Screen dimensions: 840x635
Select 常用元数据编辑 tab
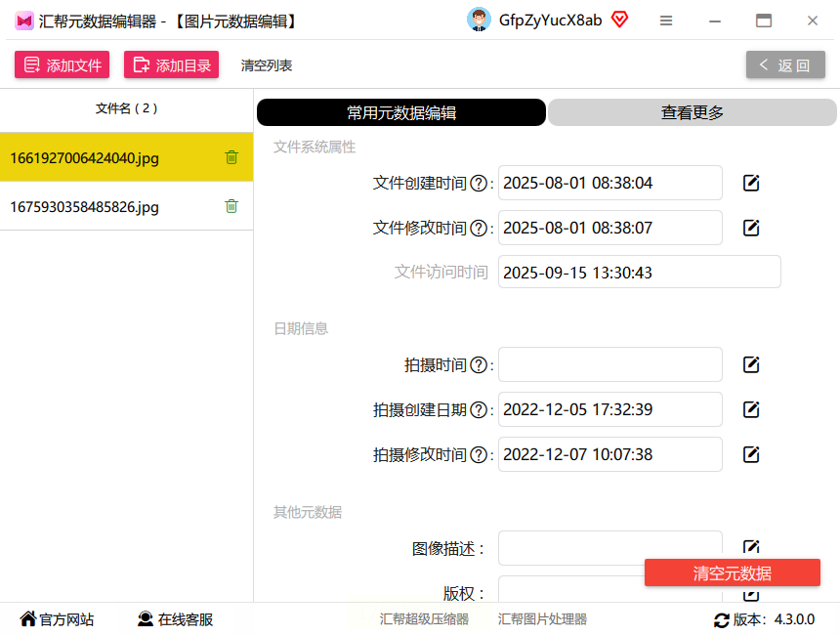(401, 112)
